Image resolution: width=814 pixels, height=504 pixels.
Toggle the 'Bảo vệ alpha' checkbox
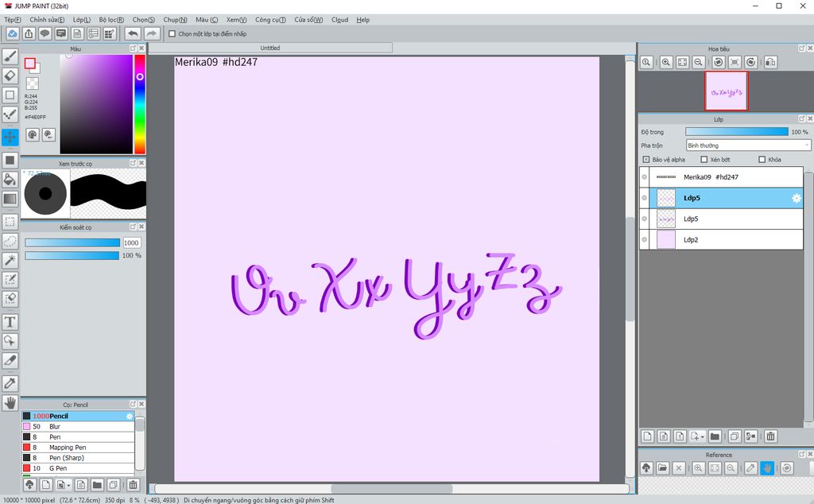(645, 159)
